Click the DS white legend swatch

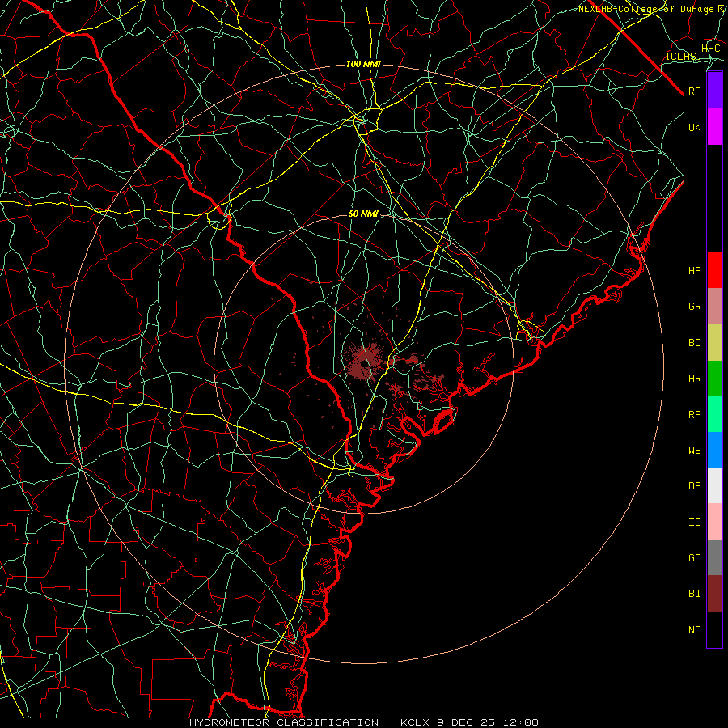coord(714,486)
